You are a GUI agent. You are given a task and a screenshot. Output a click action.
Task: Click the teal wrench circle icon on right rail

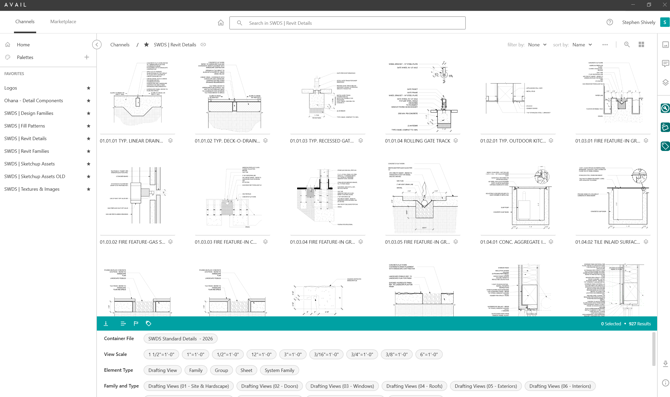click(x=665, y=108)
